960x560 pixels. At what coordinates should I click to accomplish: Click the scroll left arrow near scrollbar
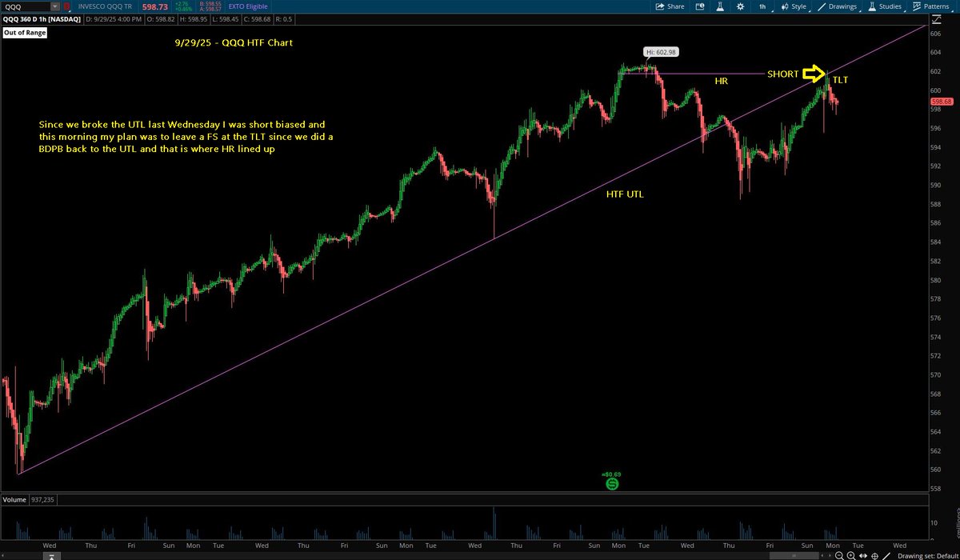coord(822,555)
